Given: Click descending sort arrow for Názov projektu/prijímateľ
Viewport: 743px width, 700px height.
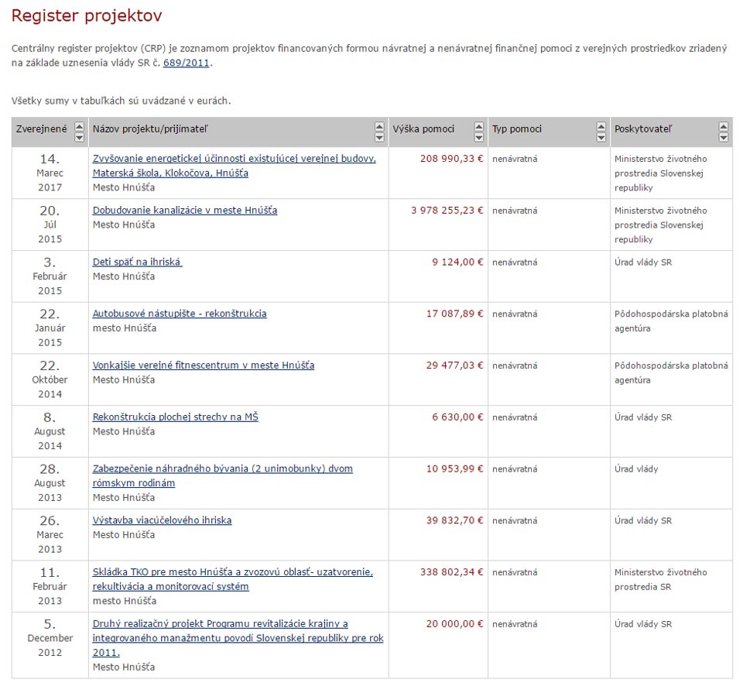Looking at the screenshot, I should coord(379,138).
